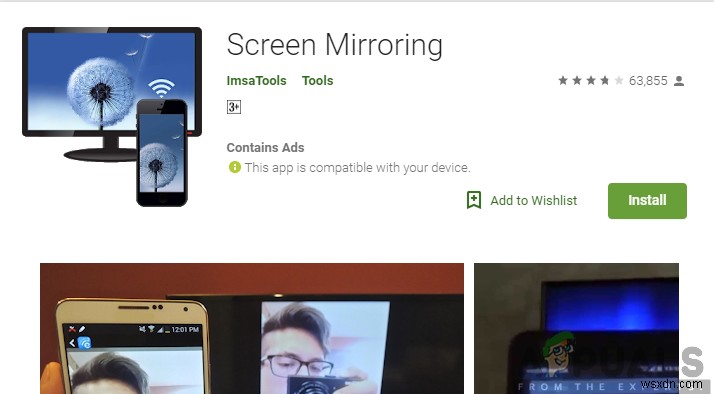
Task: Click the green compatibility info icon
Action: pyautogui.click(x=235, y=167)
